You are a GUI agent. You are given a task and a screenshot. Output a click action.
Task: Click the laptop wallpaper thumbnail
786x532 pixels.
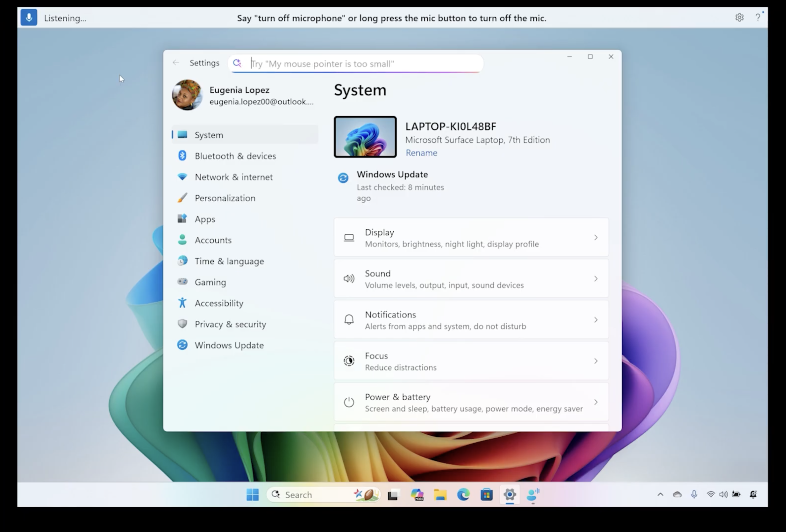pos(365,137)
